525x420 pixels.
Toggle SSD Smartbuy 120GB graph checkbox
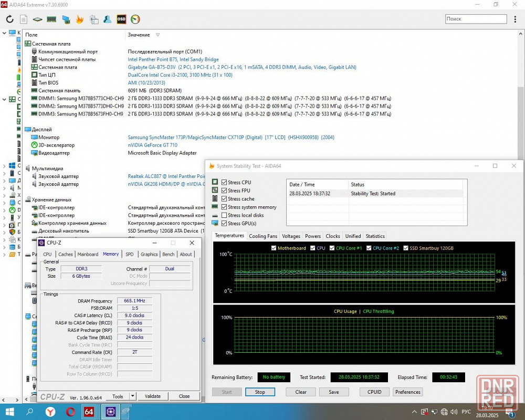[406, 248]
